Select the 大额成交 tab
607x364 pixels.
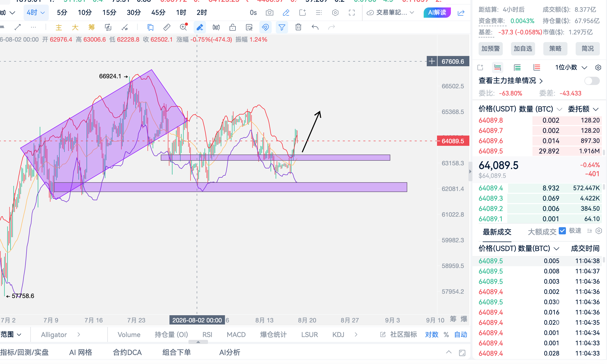[x=542, y=232]
